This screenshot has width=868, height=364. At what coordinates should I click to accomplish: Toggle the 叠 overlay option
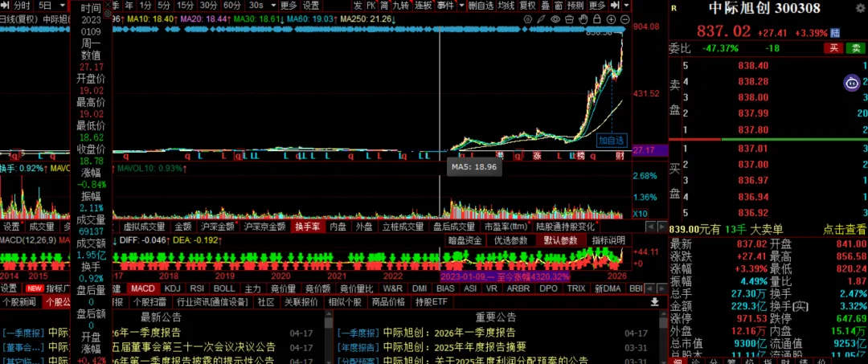click(x=545, y=6)
